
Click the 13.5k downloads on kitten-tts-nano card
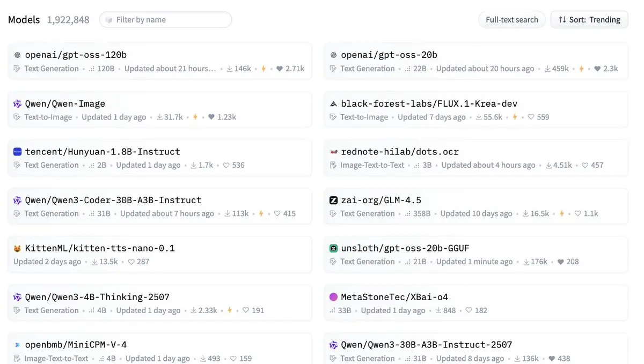pos(109,262)
